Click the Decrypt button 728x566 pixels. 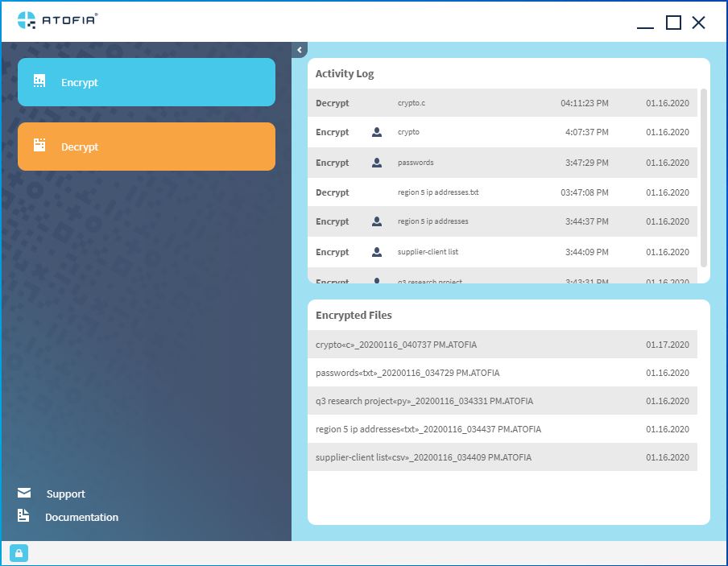click(x=147, y=147)
